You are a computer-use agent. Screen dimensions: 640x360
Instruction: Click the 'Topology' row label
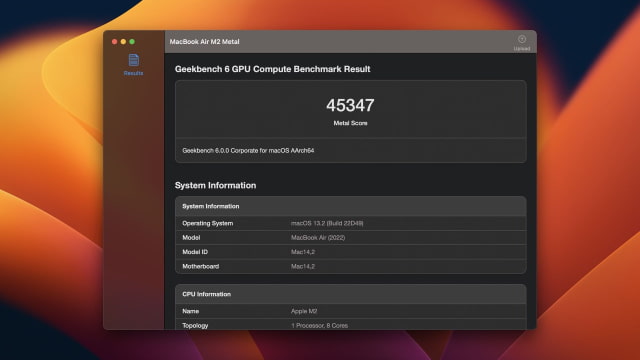[195, 325]
